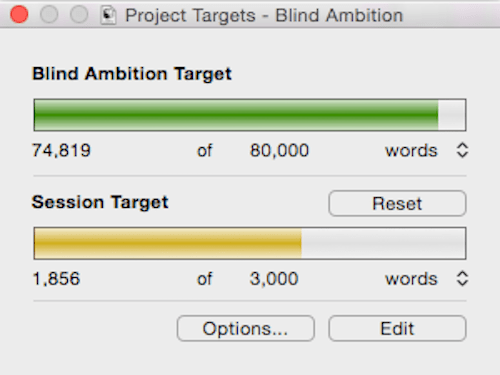Click the Session Target heading
This screenshot has width=500, height=375.
(100, 202)
